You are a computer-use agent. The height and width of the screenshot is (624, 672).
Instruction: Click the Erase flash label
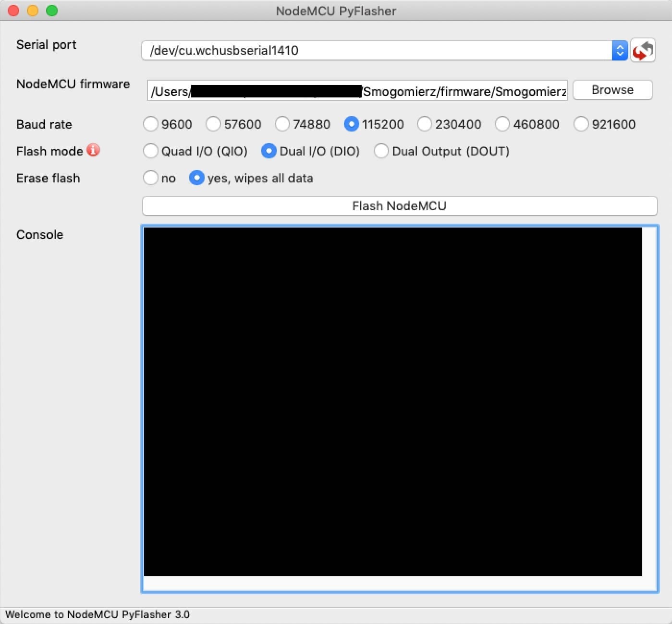(x=48, y=178)
